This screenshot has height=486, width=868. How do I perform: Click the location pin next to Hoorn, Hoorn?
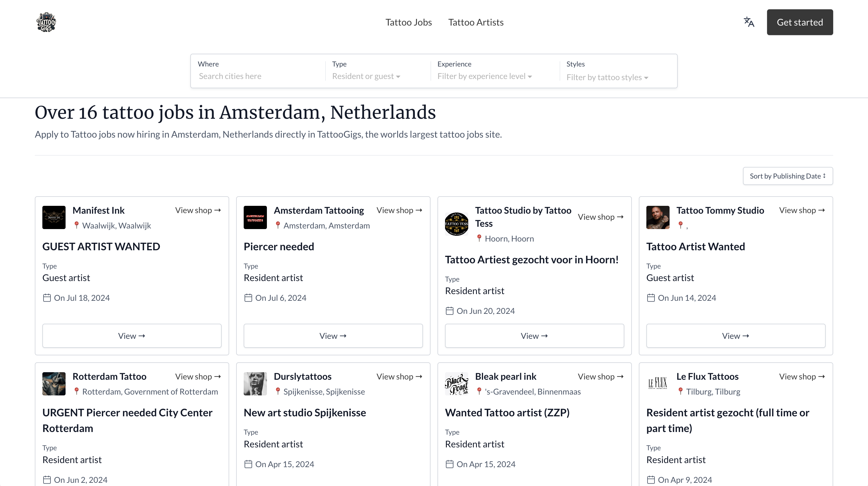479,238
